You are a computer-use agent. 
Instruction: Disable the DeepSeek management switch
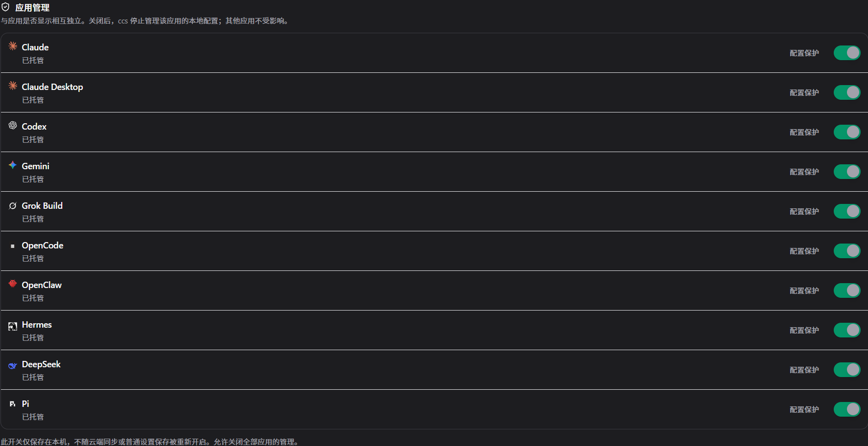pos(847,370)
